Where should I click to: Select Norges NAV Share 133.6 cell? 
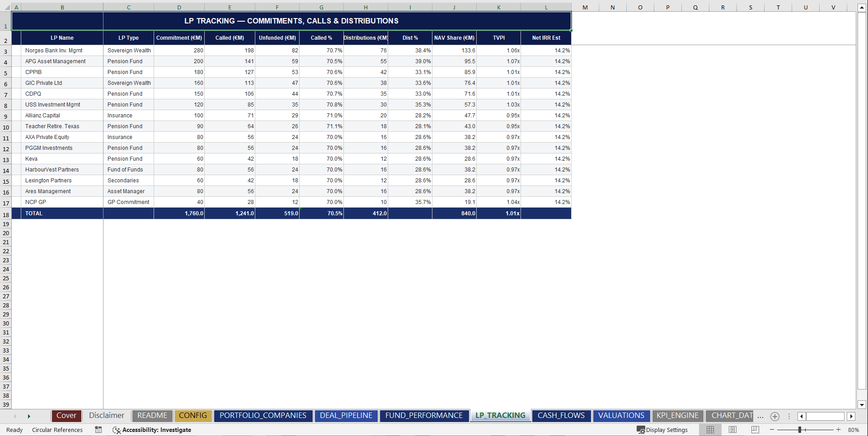pos(454,51)
